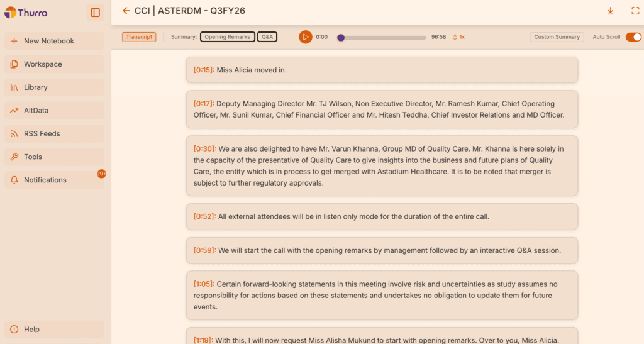Open the Help section
The height and width of the screenshot is (344, 644).
point(31,329)
